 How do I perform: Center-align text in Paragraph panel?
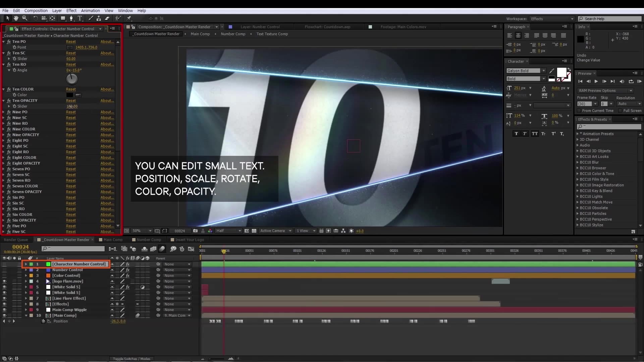(518, 35)
